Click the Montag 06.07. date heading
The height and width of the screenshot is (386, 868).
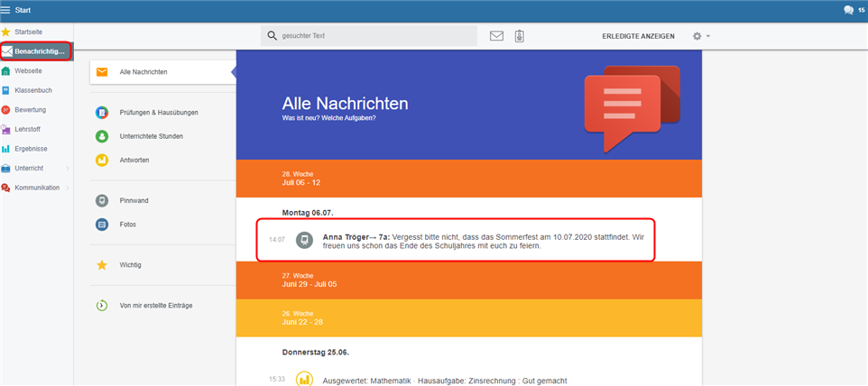[308, 212]
